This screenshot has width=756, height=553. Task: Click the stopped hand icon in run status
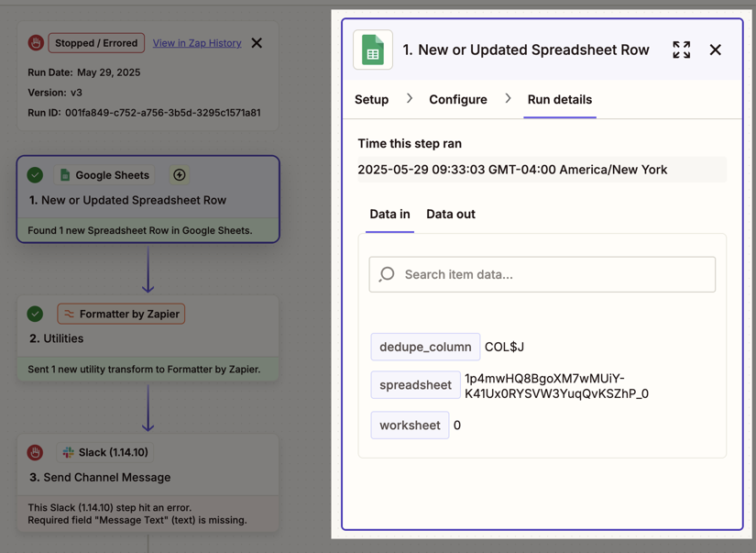tap(36, 43)
